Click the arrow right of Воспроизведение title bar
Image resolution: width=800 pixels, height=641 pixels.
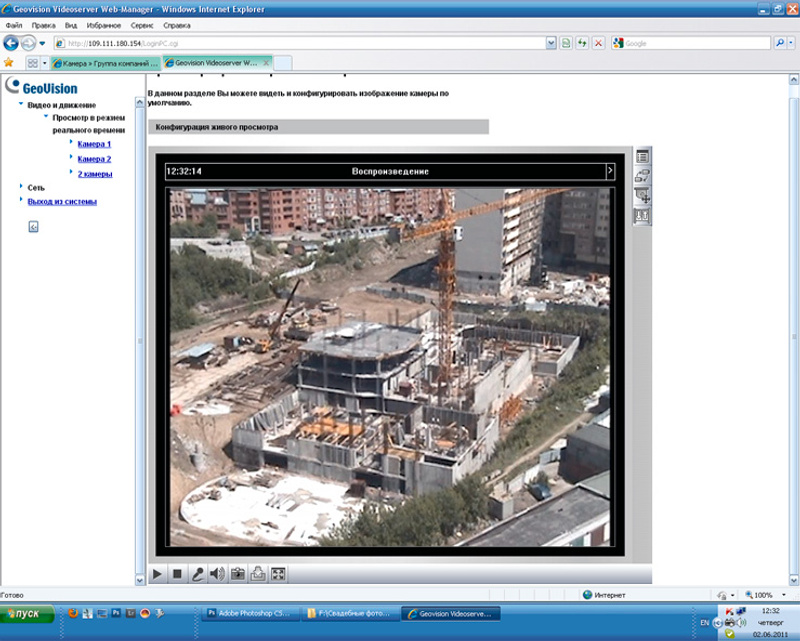[610, 171]
